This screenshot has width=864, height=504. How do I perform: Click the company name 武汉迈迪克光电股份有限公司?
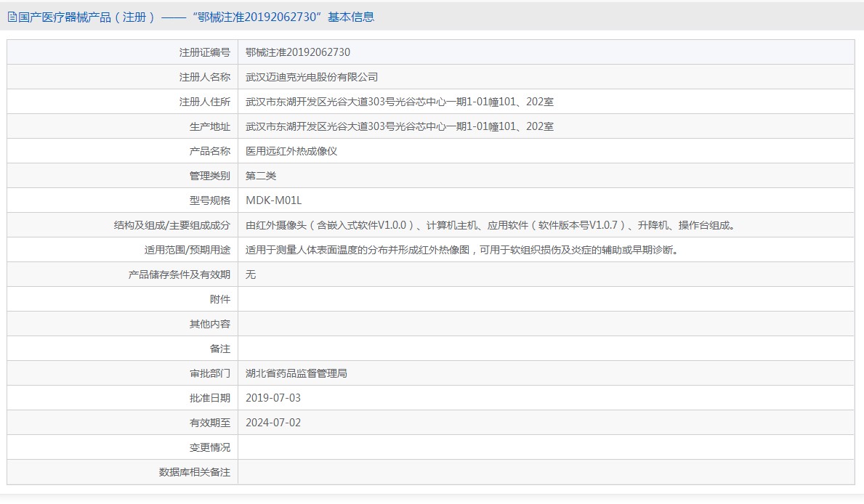pos(312,77)
